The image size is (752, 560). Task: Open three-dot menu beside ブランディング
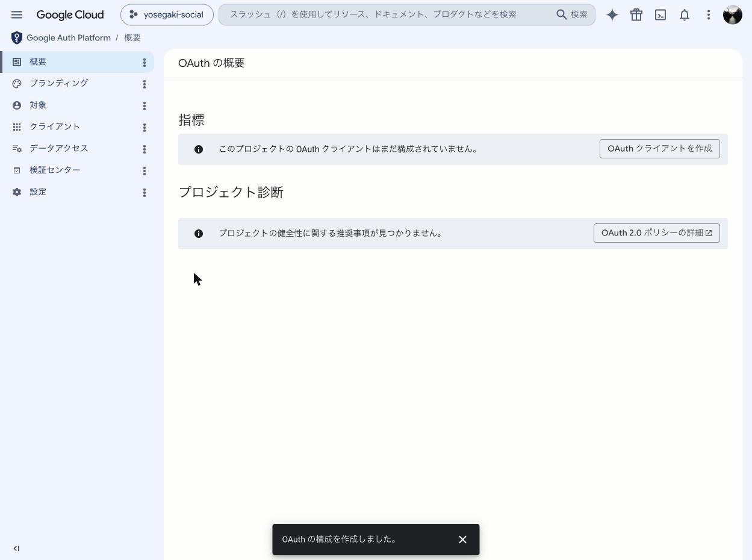[x=144, y=84]
